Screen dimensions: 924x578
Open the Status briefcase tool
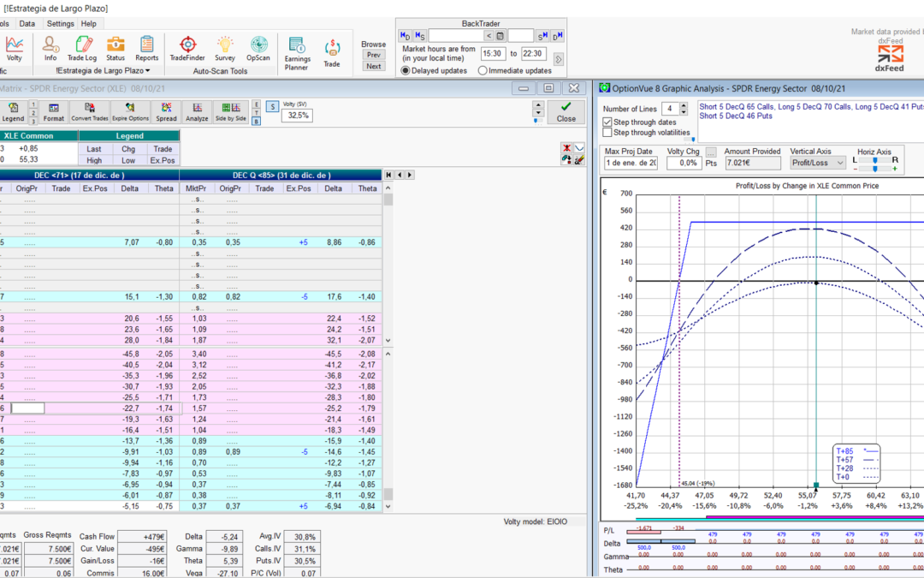point(115,48)
